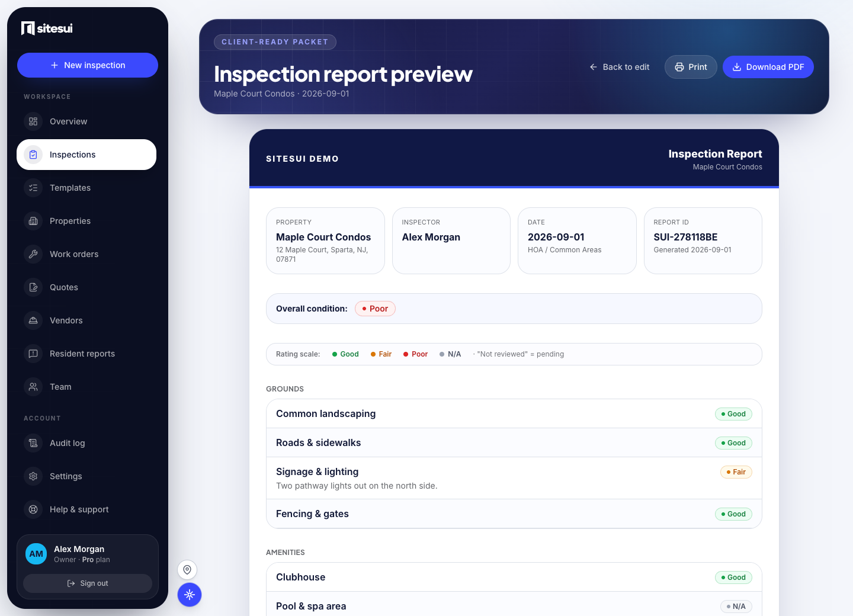The height and width of the screenshot is (616, 853).
Task: Click the Templates checklist icon
Action: pos(33,188)
